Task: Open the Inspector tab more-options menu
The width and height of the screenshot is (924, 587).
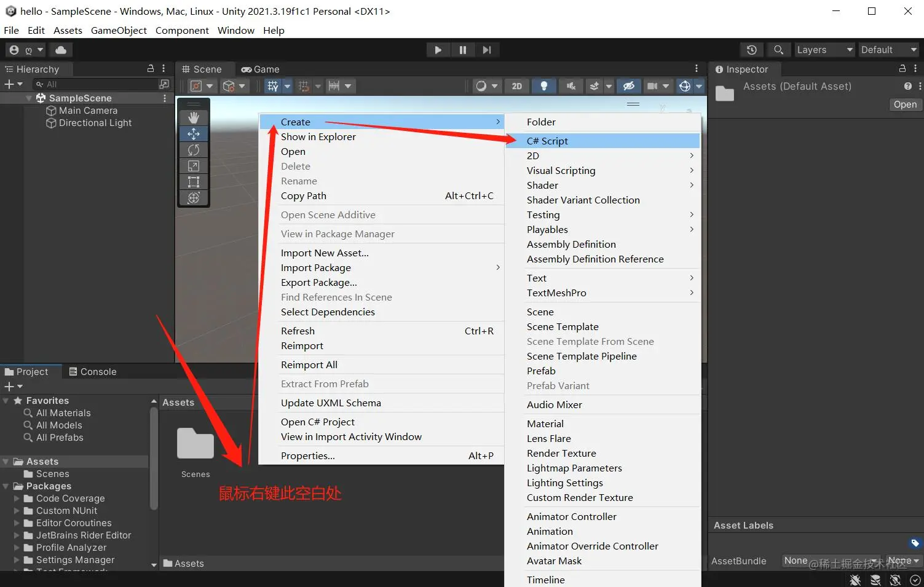Action: pyautogui.click(x=915, y=69)
